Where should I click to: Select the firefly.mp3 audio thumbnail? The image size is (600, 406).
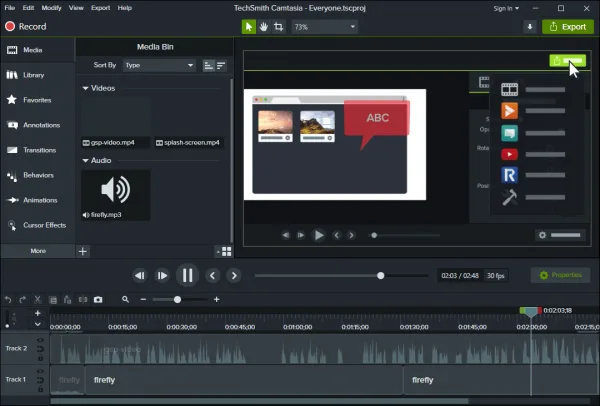tap(116, 195)
